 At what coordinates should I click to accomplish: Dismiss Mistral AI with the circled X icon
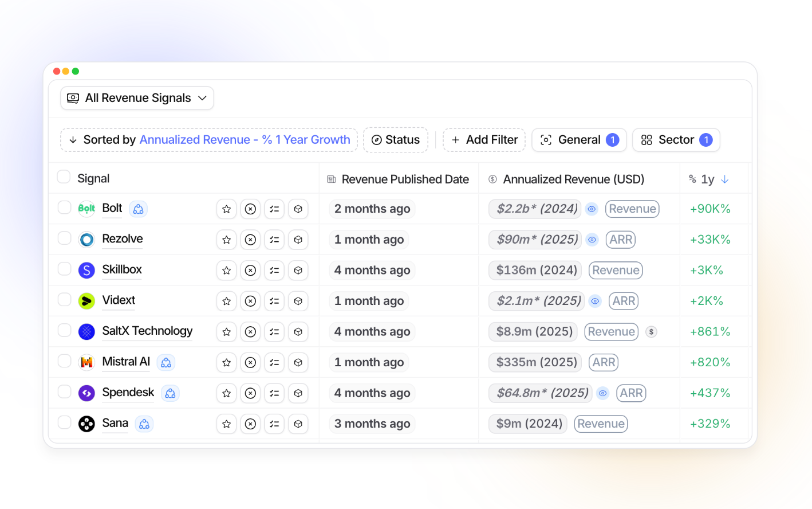tap(250, 362)
